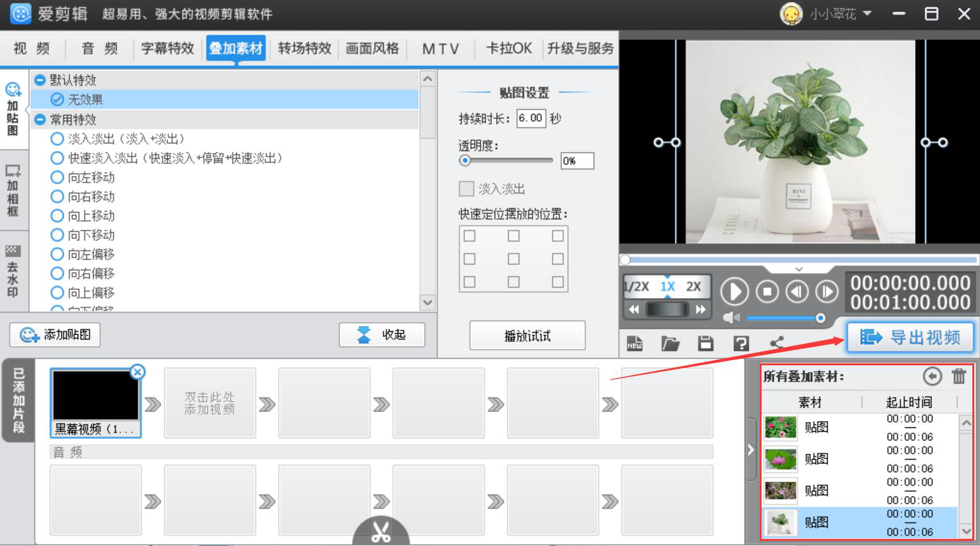Click the volume slider handle
The image size is (980, 546).
pyautogui.click(x=821, y=318)
